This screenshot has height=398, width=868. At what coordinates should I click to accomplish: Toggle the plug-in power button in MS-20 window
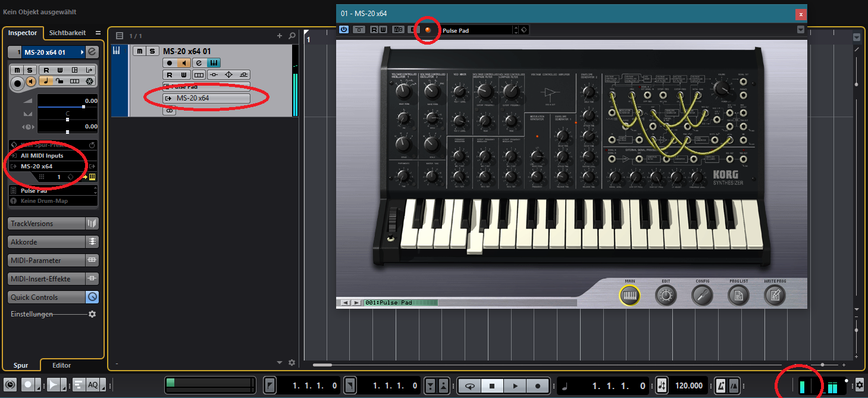click(x=344, y=30)
